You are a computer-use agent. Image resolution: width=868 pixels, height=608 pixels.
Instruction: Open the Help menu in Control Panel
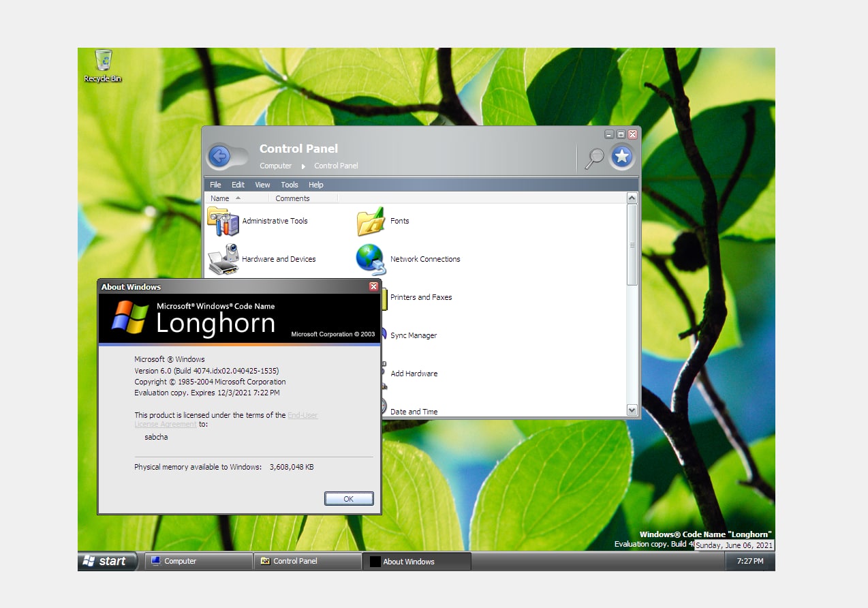[315, 185]
